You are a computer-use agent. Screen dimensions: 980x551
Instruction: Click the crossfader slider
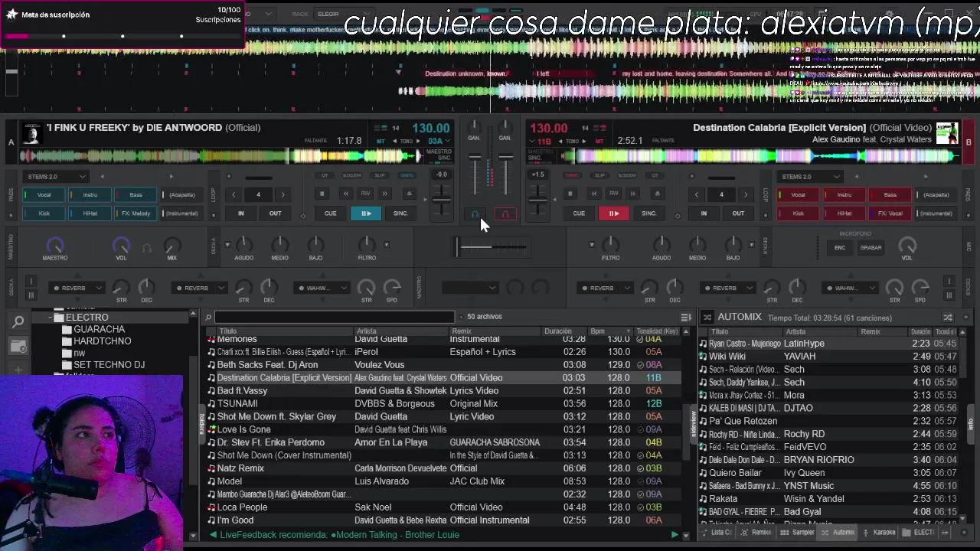tap(491, 246)
